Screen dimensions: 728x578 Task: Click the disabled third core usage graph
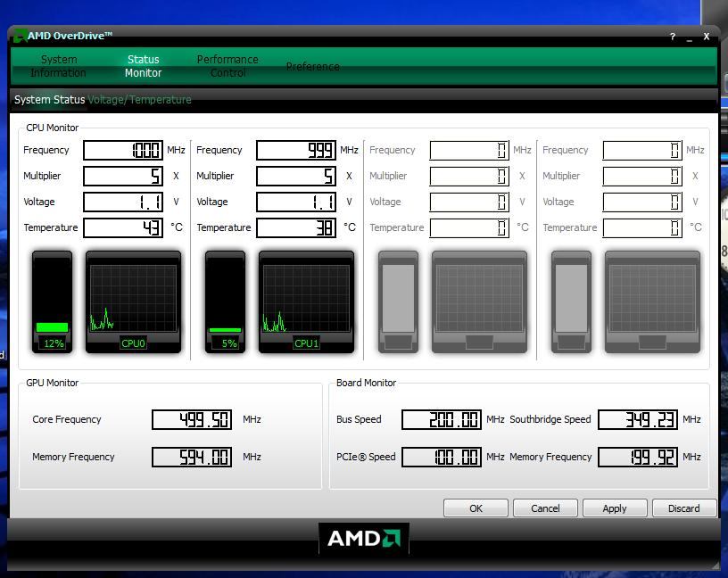479,301
